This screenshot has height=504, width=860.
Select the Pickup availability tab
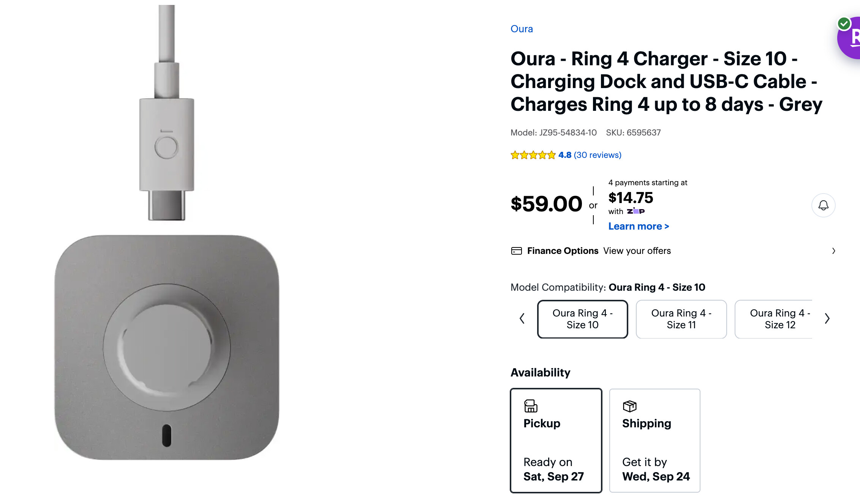556,440
